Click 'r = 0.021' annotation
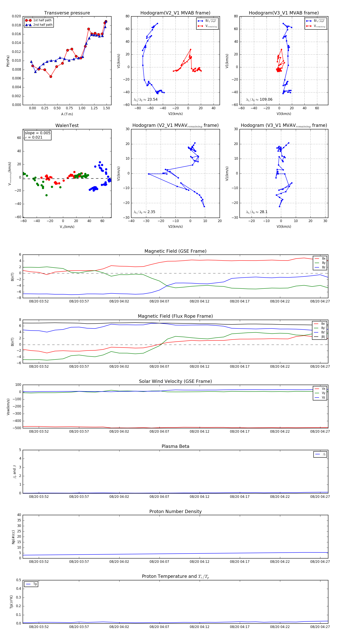Viewport: 351px width, 644px height. point(34,137)
